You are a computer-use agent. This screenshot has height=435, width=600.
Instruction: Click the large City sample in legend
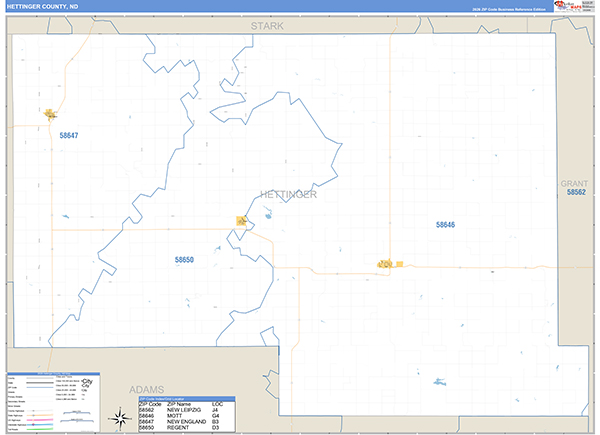(87, 381)
